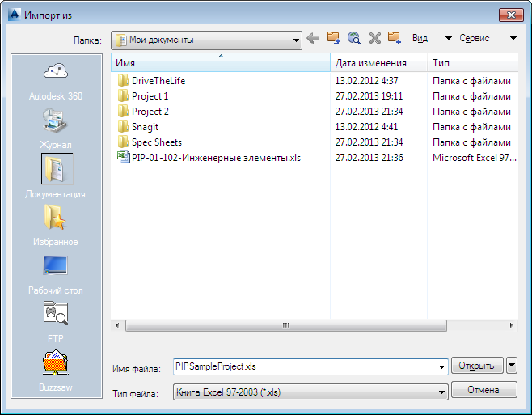Sort by the Тип column header
The image size is (532, 415).
coord(473,62)
